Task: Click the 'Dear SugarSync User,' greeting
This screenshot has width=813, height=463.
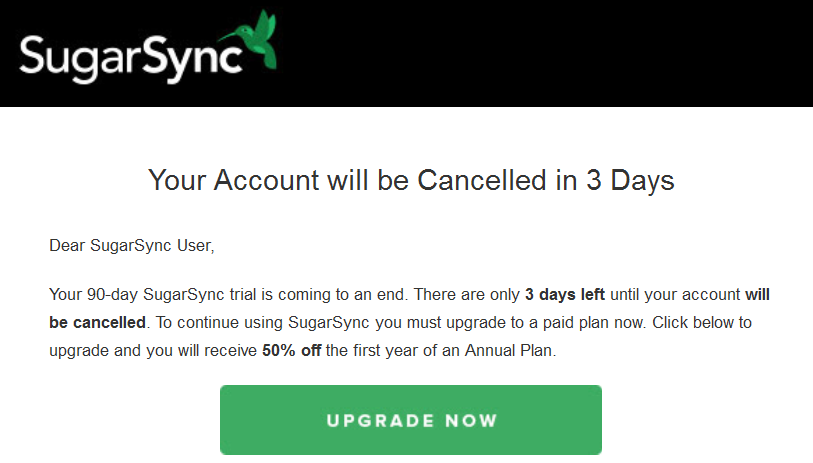Action: tap(132, 245)
